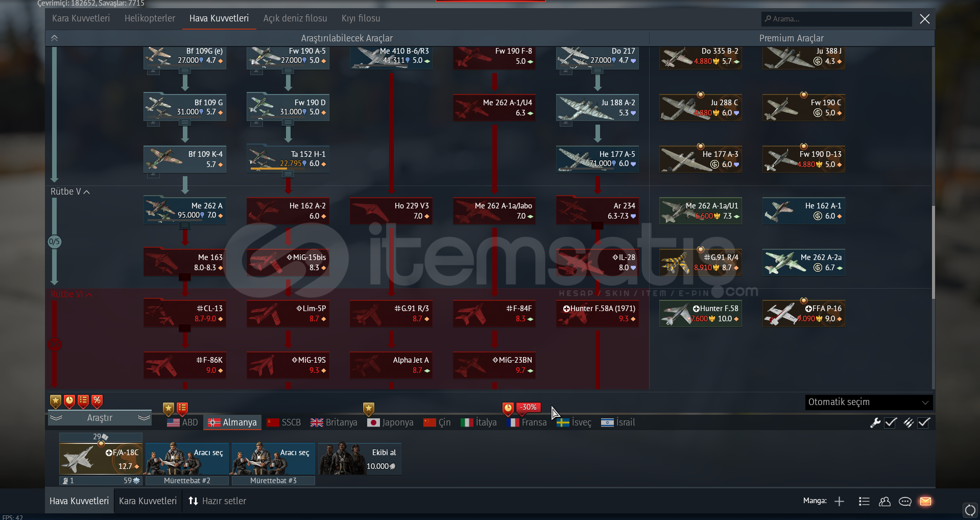Switch to the top Kara Kuvvetleri tab

(x=81, y=18)
